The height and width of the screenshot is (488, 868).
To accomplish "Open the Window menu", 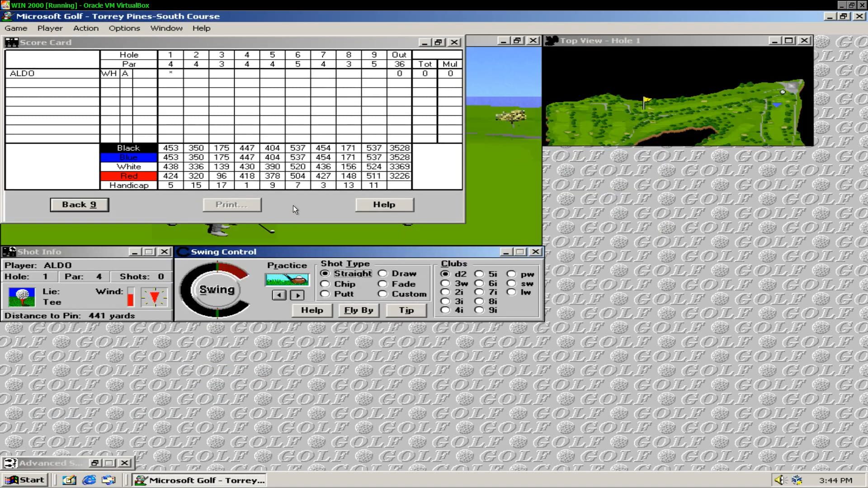I will pos(166,28).
